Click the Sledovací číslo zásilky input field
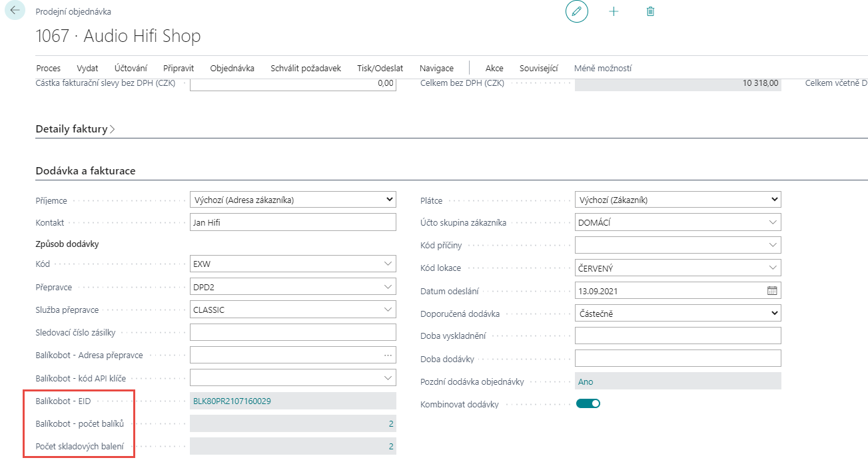The width and height of the screenshot is (868, 462). click(x=293, y=332)
